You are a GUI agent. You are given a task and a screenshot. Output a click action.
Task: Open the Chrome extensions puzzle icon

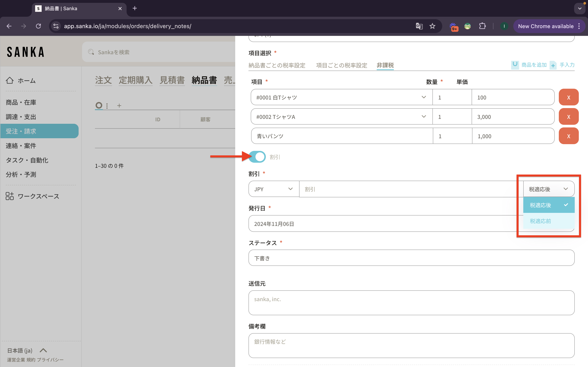point(482,26)
